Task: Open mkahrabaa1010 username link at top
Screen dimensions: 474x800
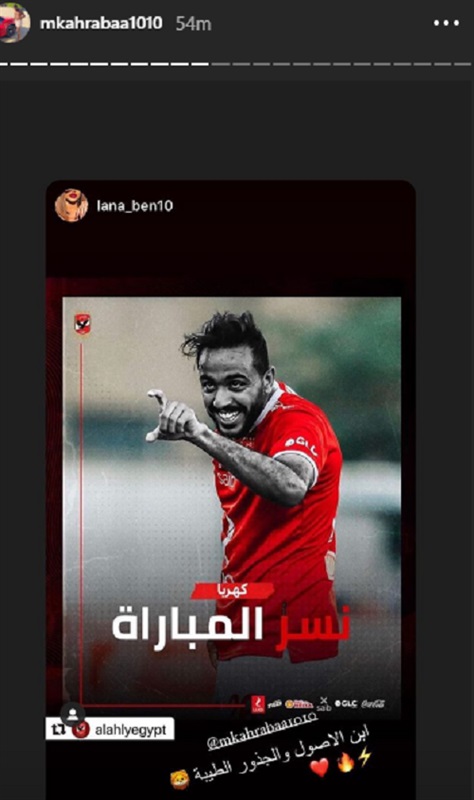Action: [101, 23]
